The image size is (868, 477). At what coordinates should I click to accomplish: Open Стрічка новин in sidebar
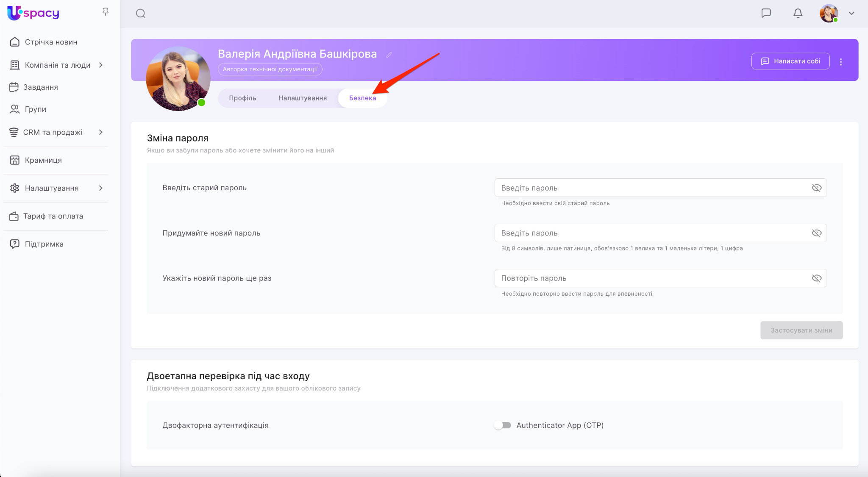point(51,42)
